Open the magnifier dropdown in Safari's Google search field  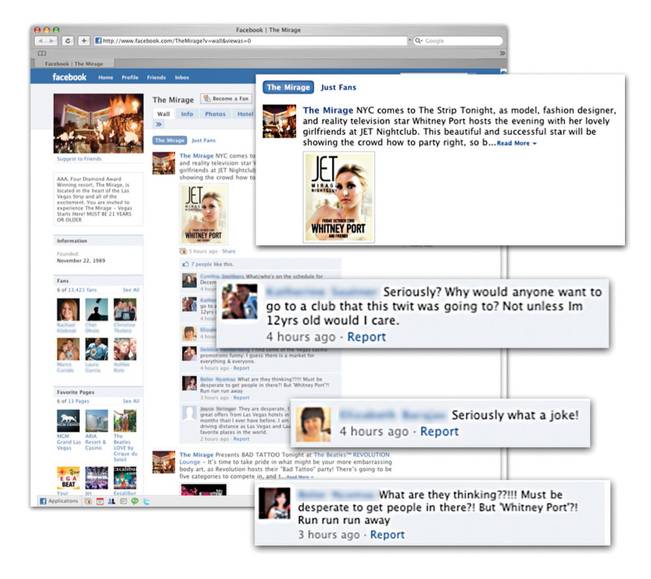coord(418,41)
